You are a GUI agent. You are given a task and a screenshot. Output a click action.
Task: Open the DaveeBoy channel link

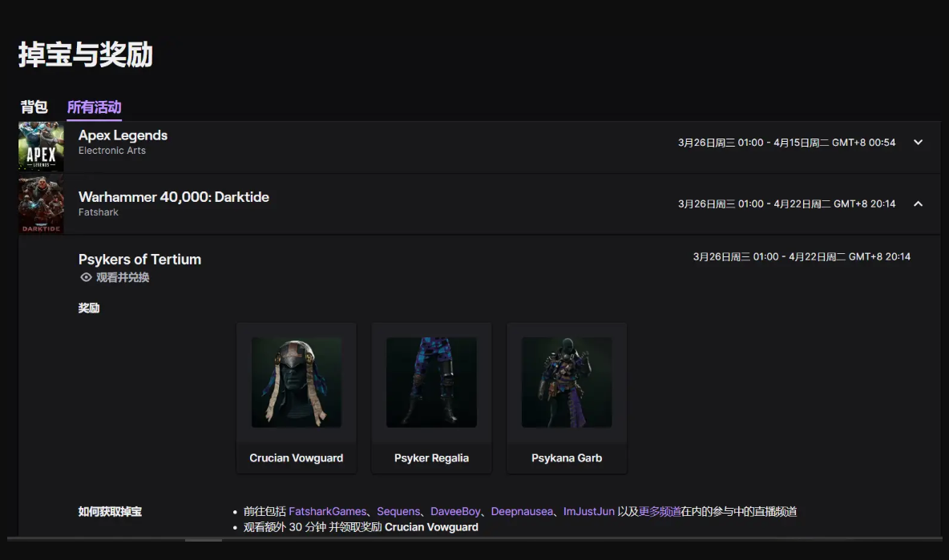coord(455,512)
